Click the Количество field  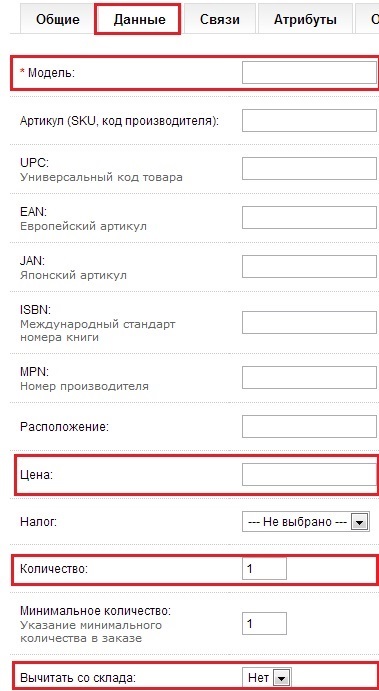tap(264, 568)
